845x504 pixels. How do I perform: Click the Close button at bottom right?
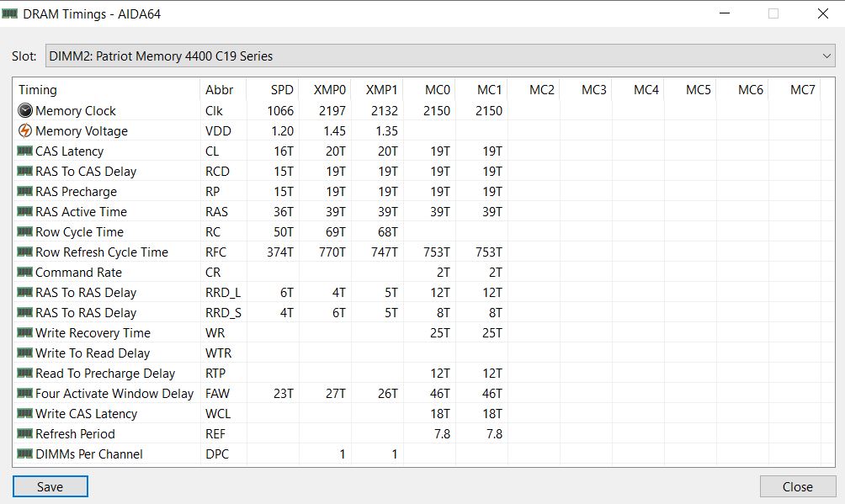798,486
